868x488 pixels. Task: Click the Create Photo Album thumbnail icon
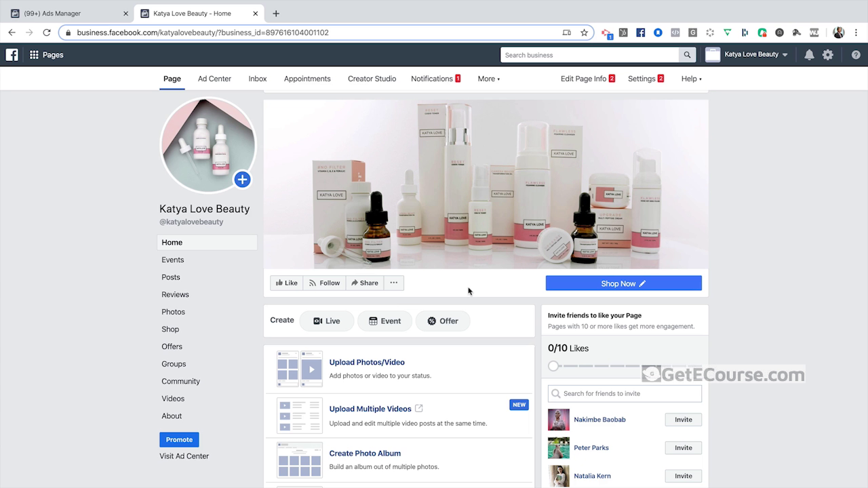300,460
